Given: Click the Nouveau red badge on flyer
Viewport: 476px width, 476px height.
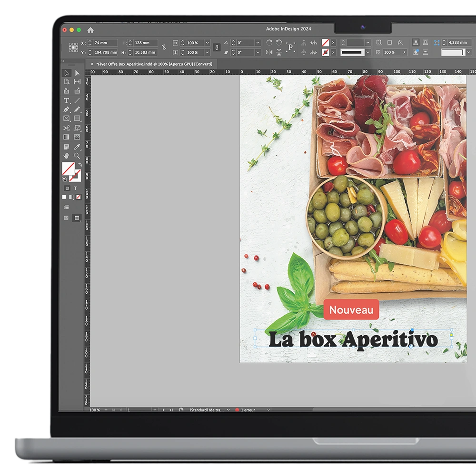Looking at the screenshot, I should (x=351, y=310).
